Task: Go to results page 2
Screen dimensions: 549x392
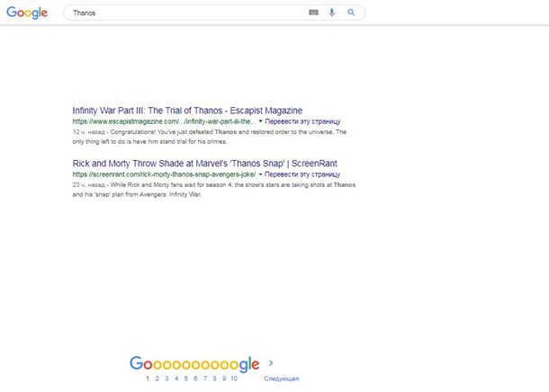Action: [157, 379]
